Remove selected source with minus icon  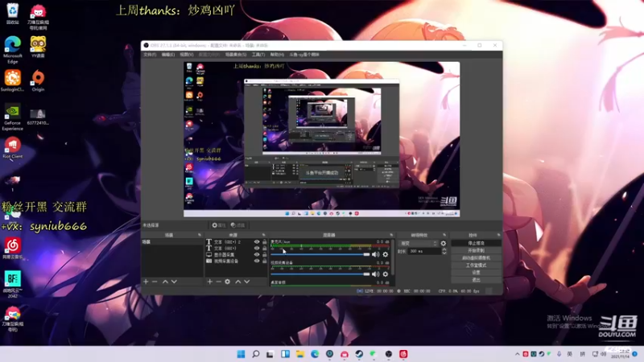(218, 282)
